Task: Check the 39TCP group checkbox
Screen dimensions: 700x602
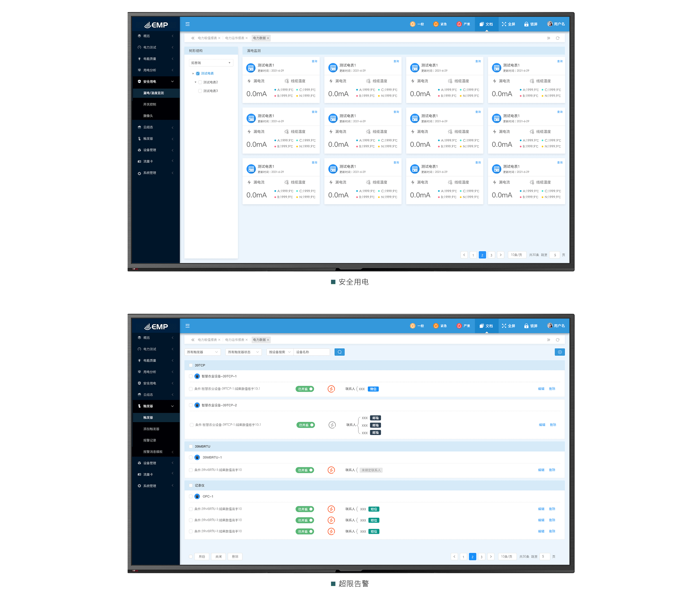Action: point(191,365)
